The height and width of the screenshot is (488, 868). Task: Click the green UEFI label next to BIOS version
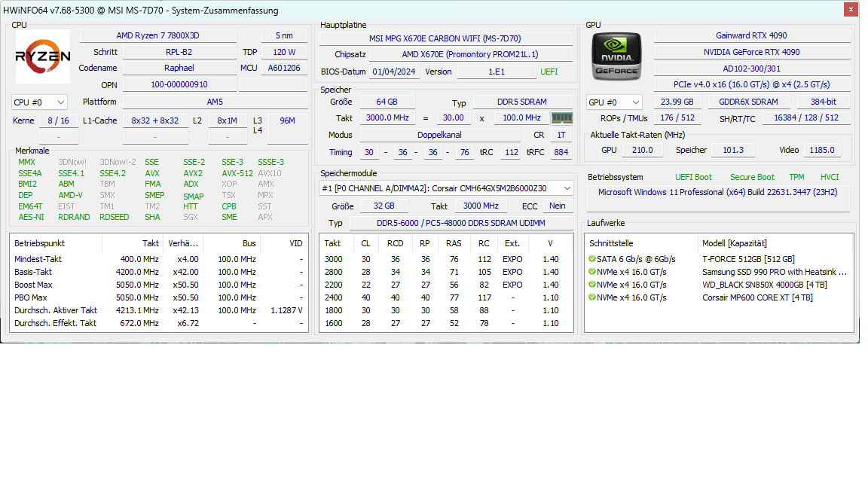pyautogui.click(x=549, y=72)
